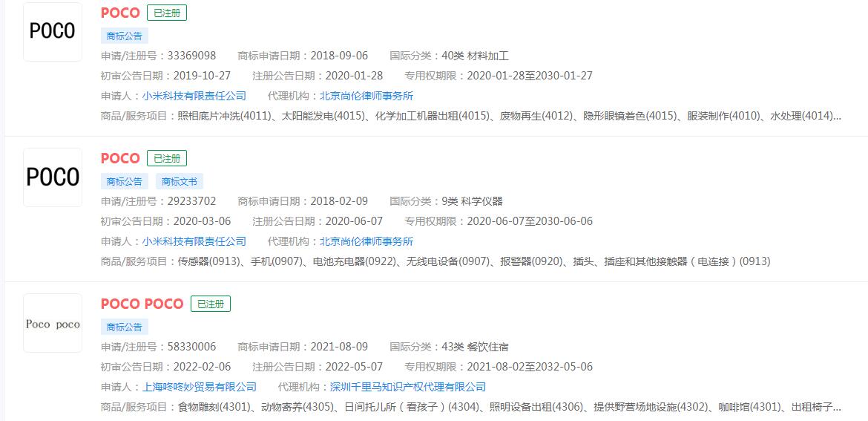Viewport: 868px width, 421px height.
Task: Open 商标公告 tag for POCO POCO entry
Action: (x=125, y=327)
